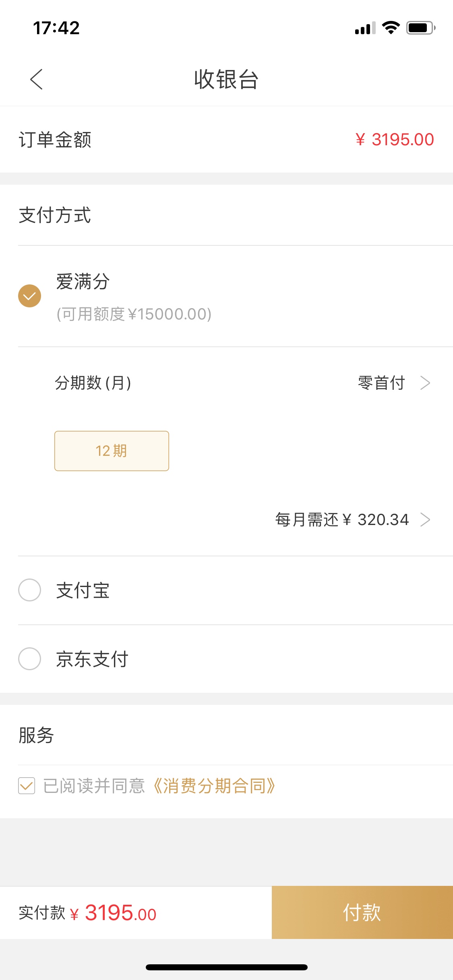
Task: Tap the 可用额度 15000.00 credit text
Action: 134,314
